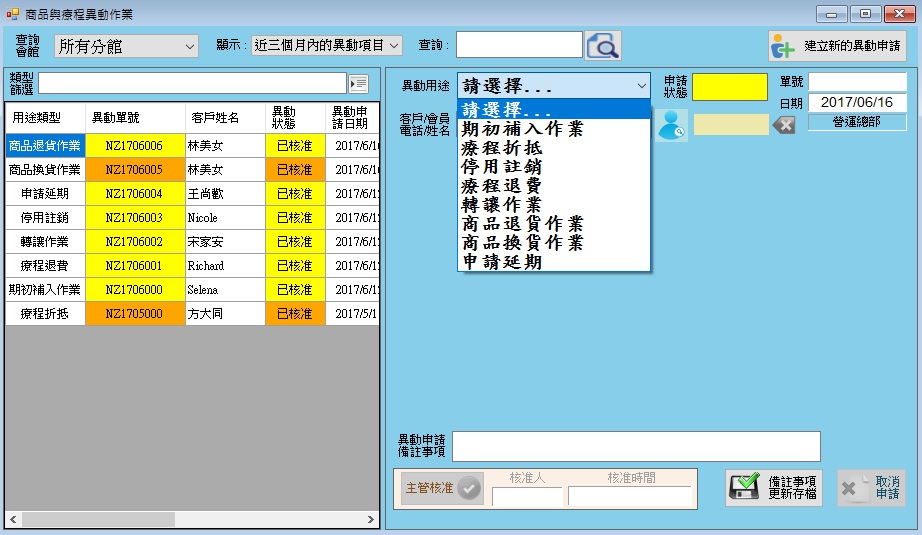Viewport: 922px width, 535px height.
Task: Click the yellow 申請狀態 status box
Action: point(729,87)
